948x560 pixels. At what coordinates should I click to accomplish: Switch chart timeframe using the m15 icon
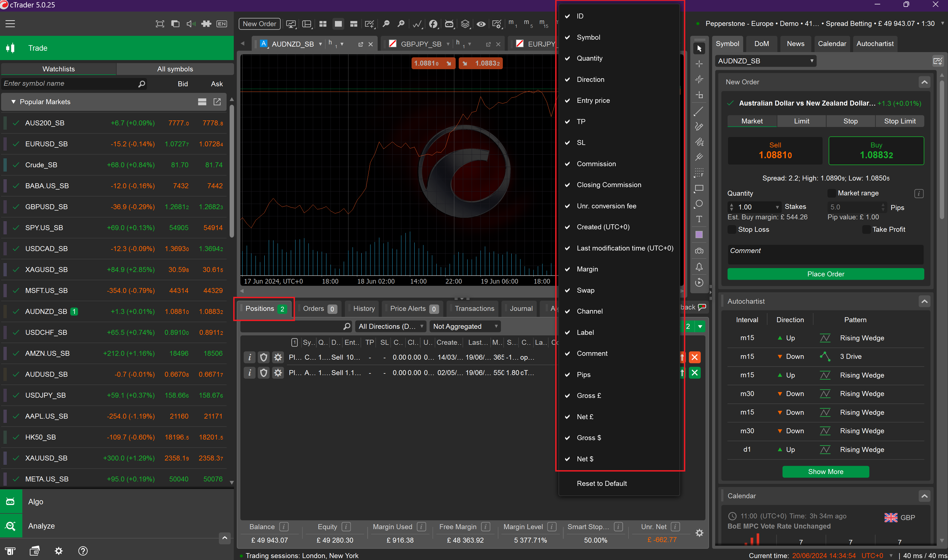543,24
